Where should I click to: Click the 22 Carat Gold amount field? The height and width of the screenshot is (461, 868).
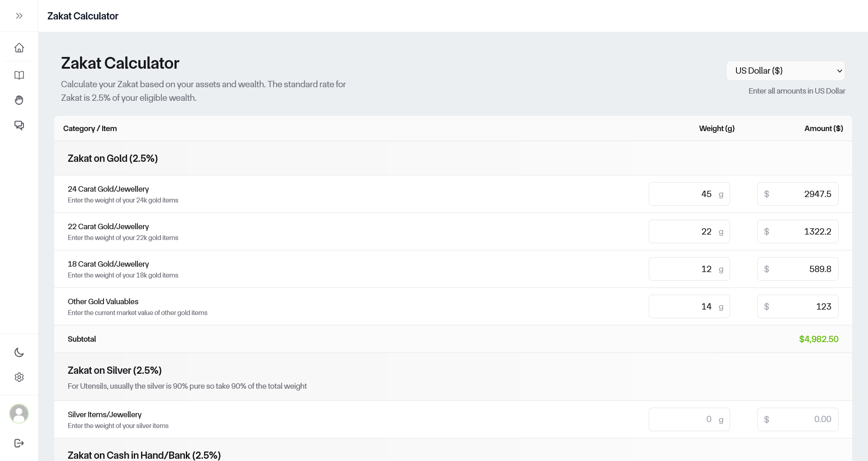pos(797,231)
